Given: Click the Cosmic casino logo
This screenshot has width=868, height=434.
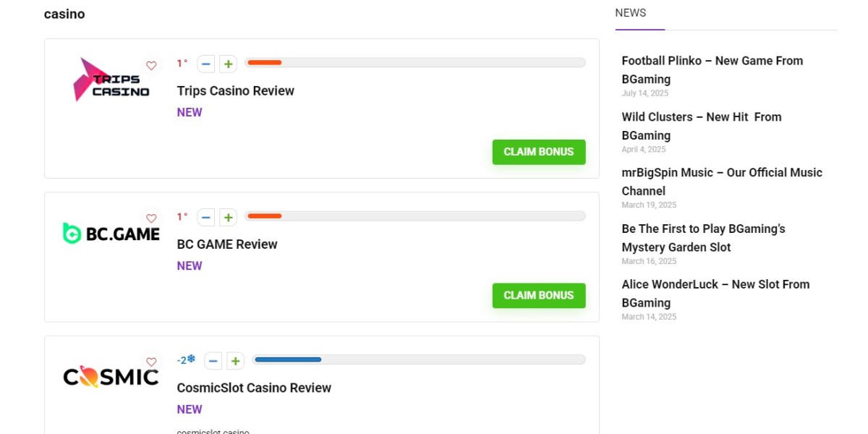Looking at the screenshot, I should (x=111, y=377).
